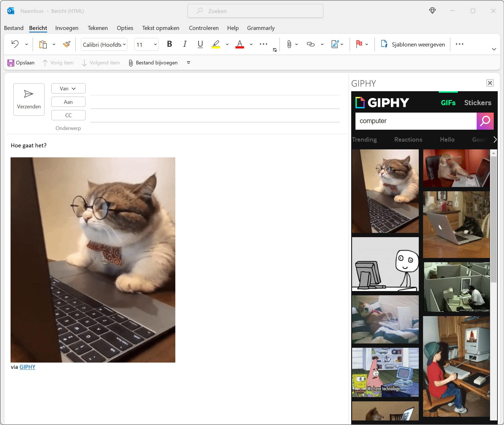Click the Zoeken search box
Viewport: 504px width, 425px height.
[255, 11]
